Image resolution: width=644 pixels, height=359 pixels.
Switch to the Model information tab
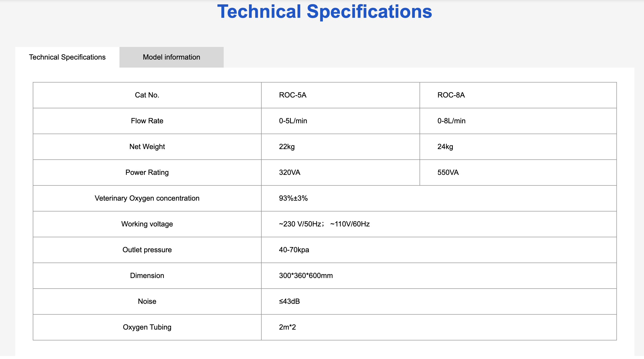coord(171,57)
